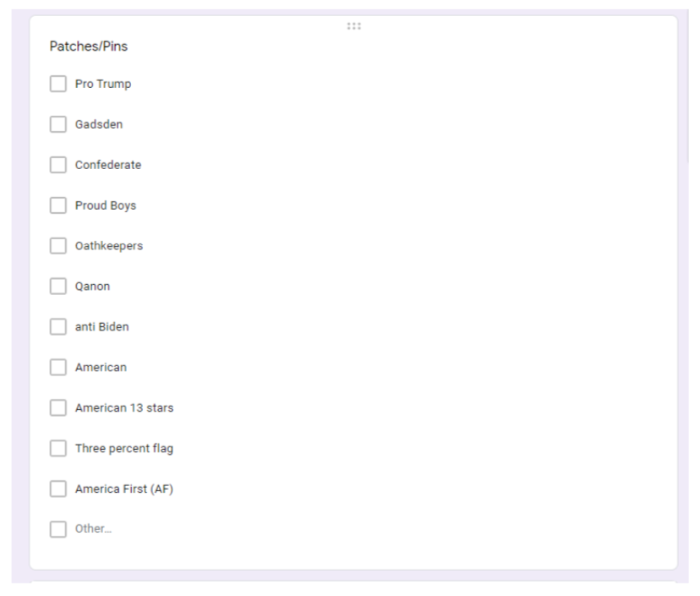This screenshot has height=596, width=700.
Task: Check the American 13 stars box
Action: pos(58,408)
